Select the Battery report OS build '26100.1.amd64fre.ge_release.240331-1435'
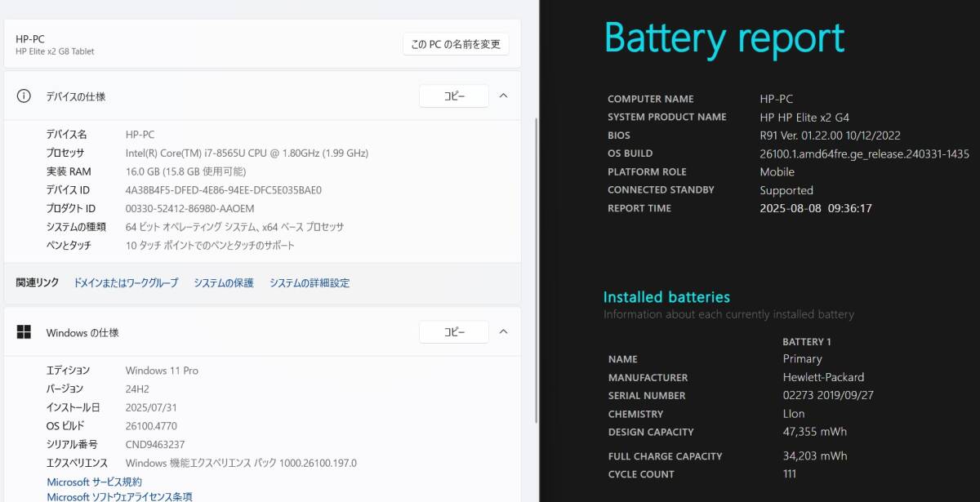The width and height of the screenshot is (980, 502). [x=864, y=153]
